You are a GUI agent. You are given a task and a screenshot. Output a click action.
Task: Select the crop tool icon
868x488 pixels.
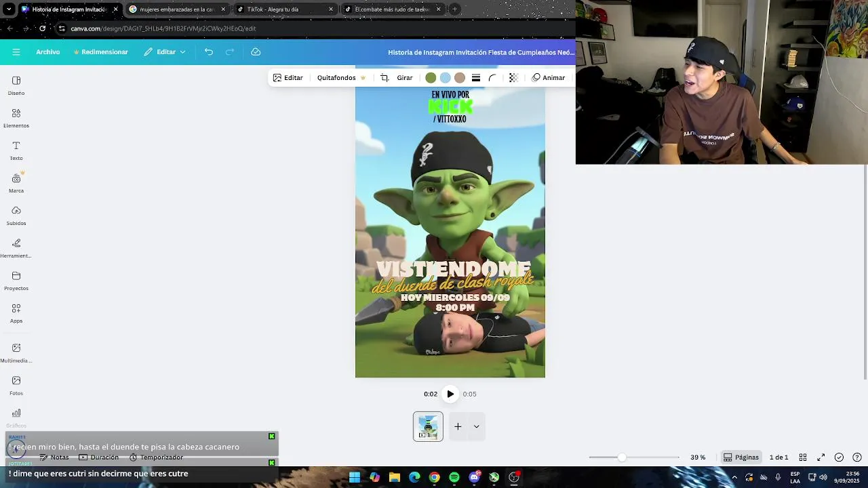coord(384,78)
